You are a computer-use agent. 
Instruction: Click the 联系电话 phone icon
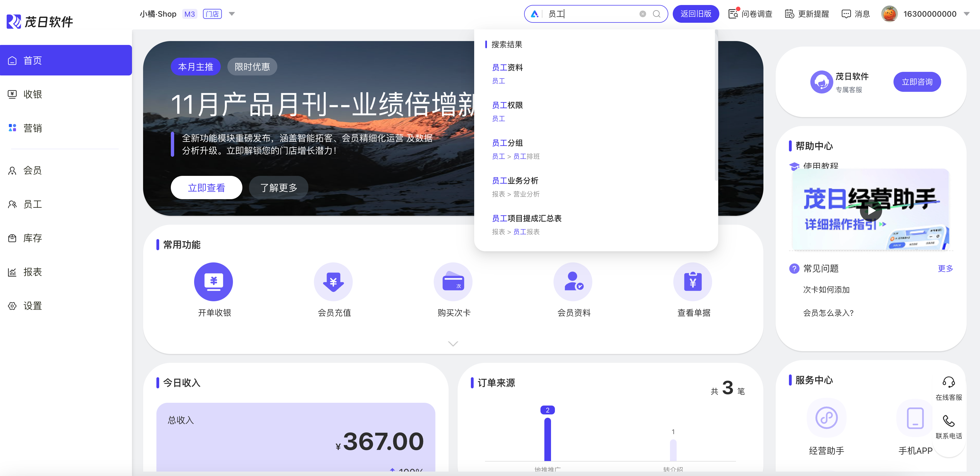click(948, 421)
